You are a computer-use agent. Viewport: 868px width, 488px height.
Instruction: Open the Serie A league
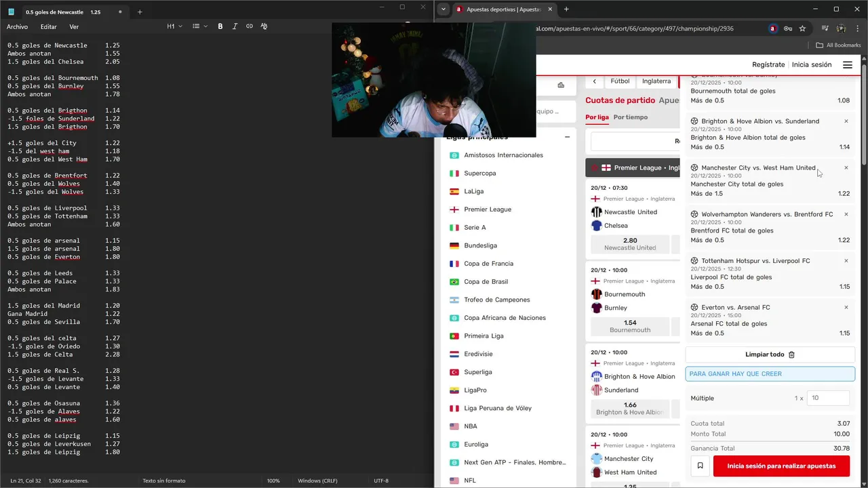[475, 228]
